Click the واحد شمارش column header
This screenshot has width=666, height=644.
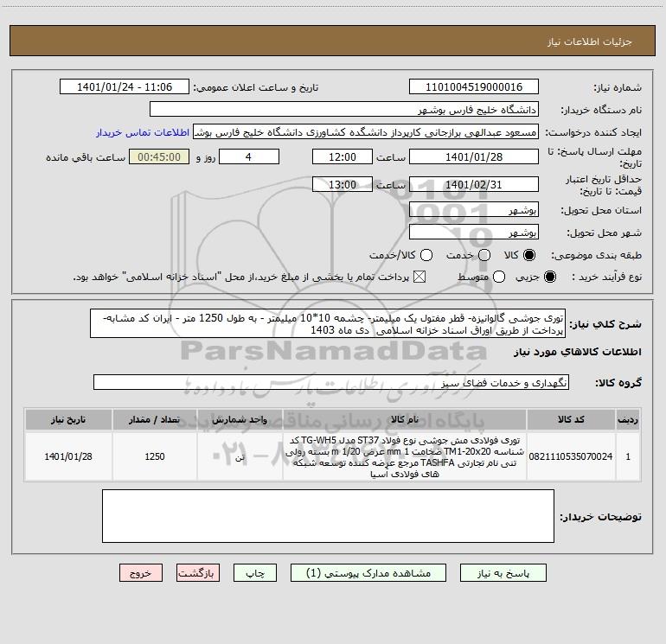240,419
